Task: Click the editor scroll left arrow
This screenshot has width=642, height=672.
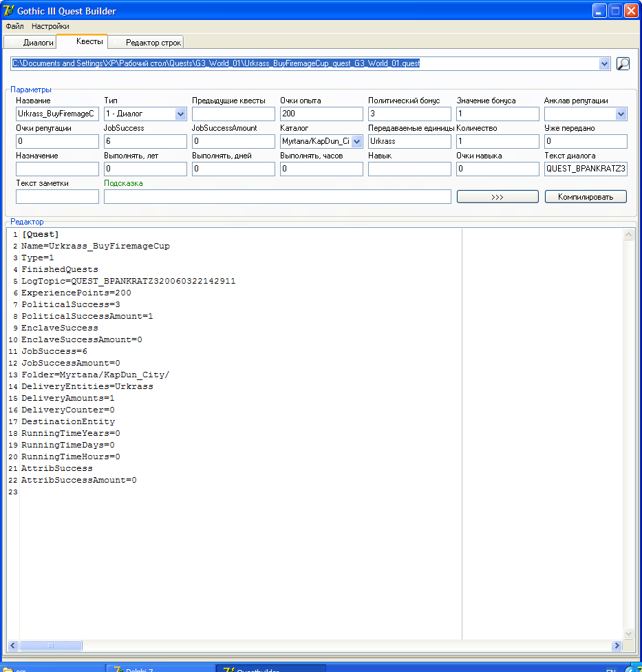Action: click(x=13, y=645)
